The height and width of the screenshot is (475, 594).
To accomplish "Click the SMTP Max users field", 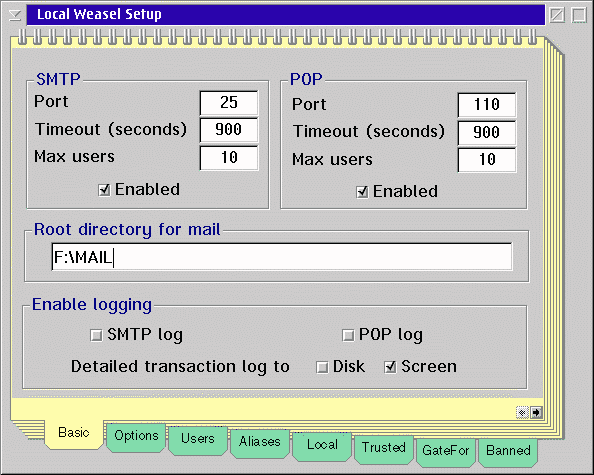I will point(229,158).
